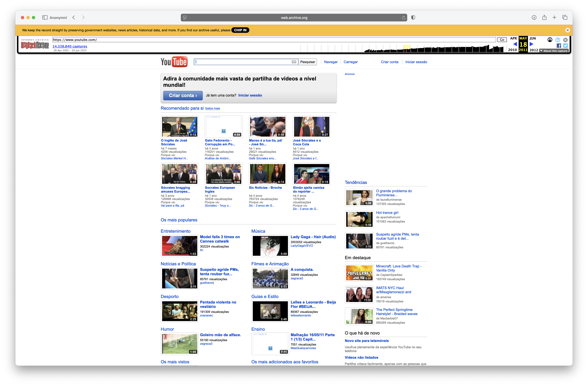
Task: Open Wayback Machine user account icon
Action: (x=550, y=40)
